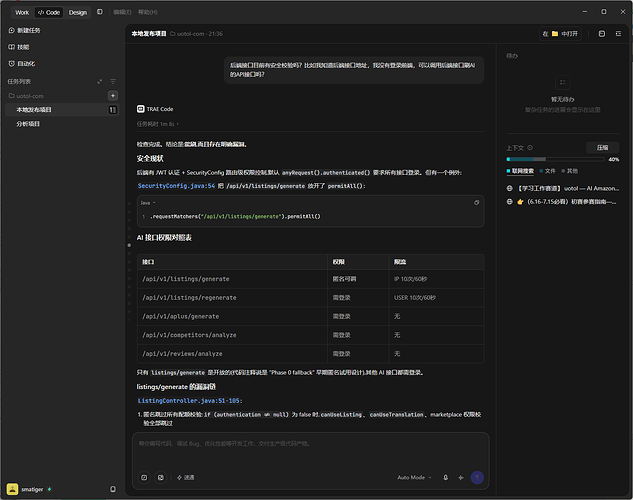Toggle the left sidebar panel icon
This screenshot has width=633, height=500.
pos(100,12)
